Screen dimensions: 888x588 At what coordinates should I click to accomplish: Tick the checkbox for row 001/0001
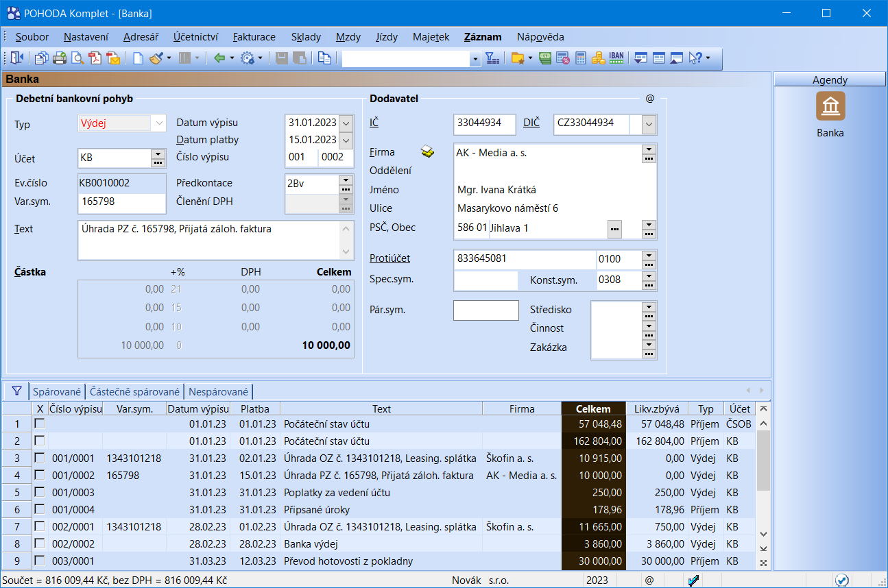pos(40,458)
